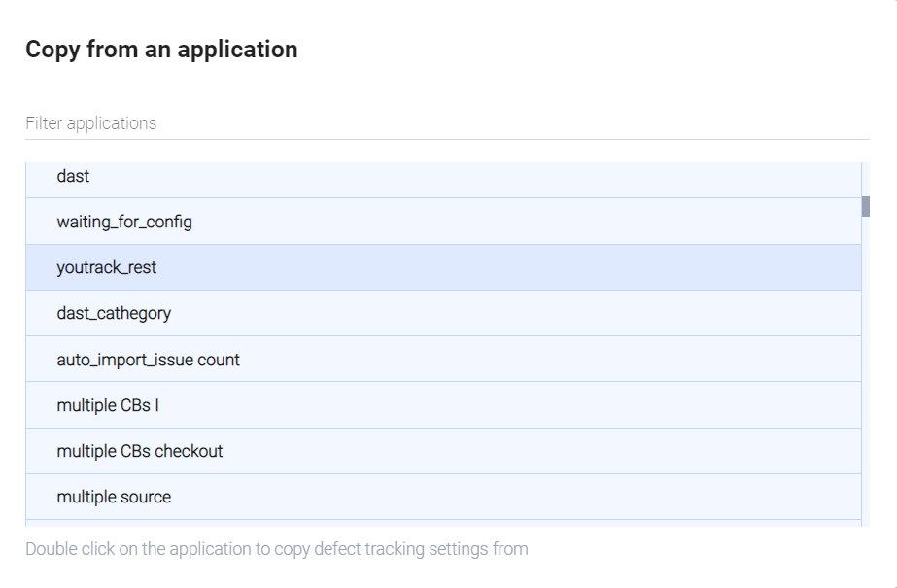Focus the application filter search box
The width and height of the screenshot is (897, 588).
447,123
